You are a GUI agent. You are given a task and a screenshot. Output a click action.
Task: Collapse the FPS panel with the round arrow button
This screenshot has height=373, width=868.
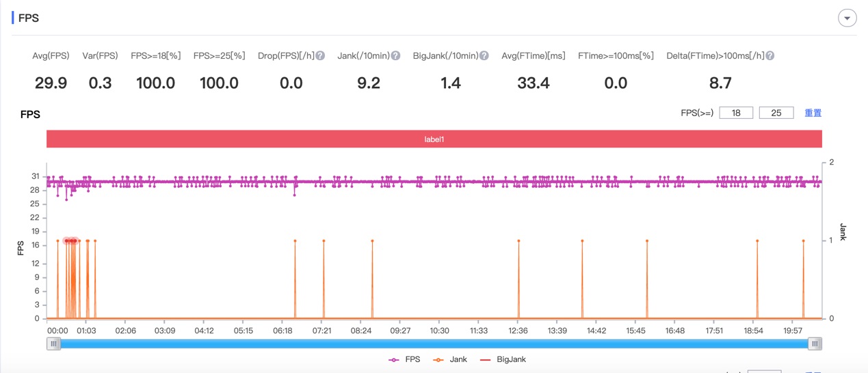click(x=847, y=18)
